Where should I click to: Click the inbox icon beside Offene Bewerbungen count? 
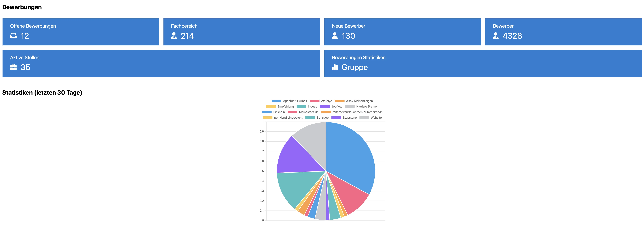(x=13, y=36)
